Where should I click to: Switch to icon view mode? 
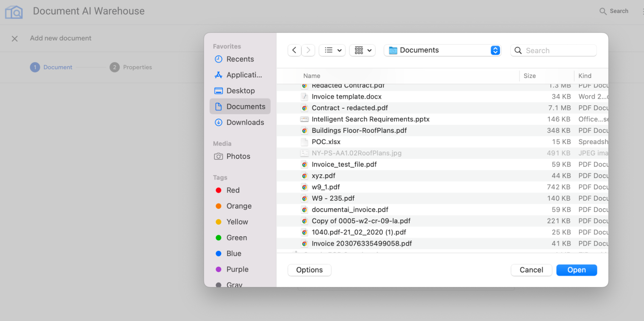coord(358,50)
